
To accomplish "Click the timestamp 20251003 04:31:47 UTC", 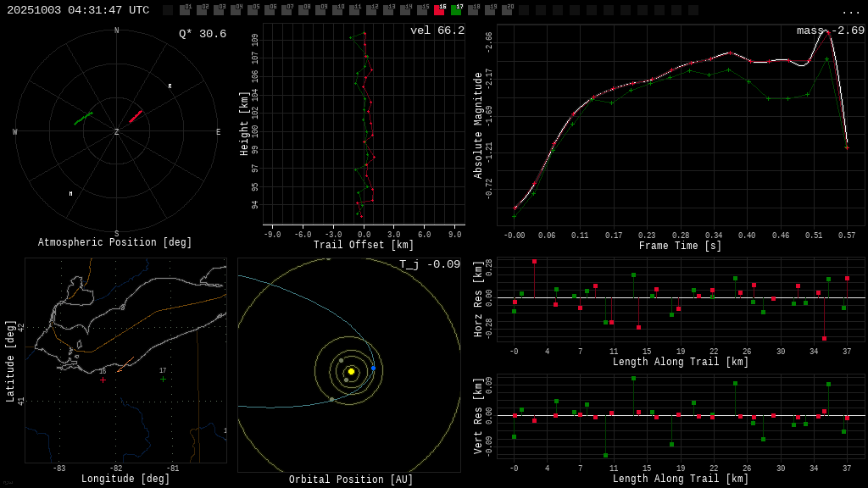I will (x=78, y=10).
